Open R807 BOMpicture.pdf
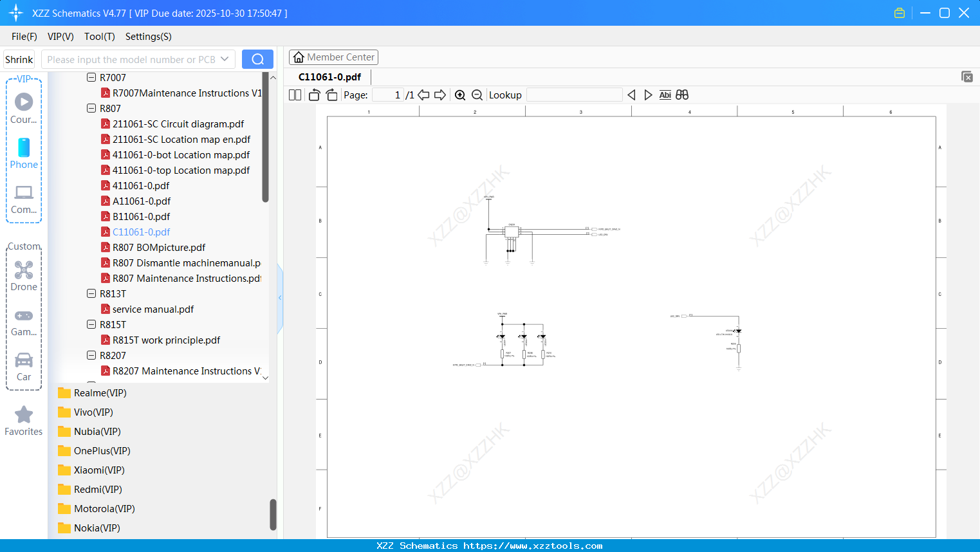Viewport: 980px width, 552px height. tap(159, 247)
